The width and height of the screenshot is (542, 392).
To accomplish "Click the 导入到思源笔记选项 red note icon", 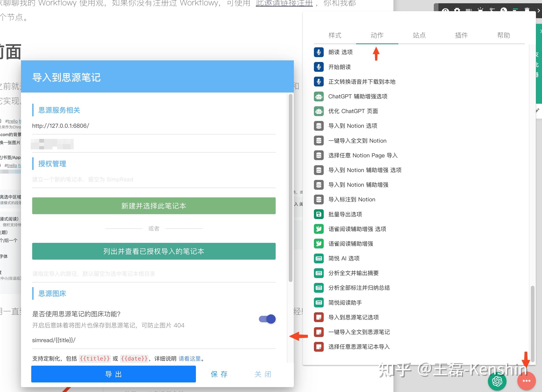I will (x=319, y=317).
